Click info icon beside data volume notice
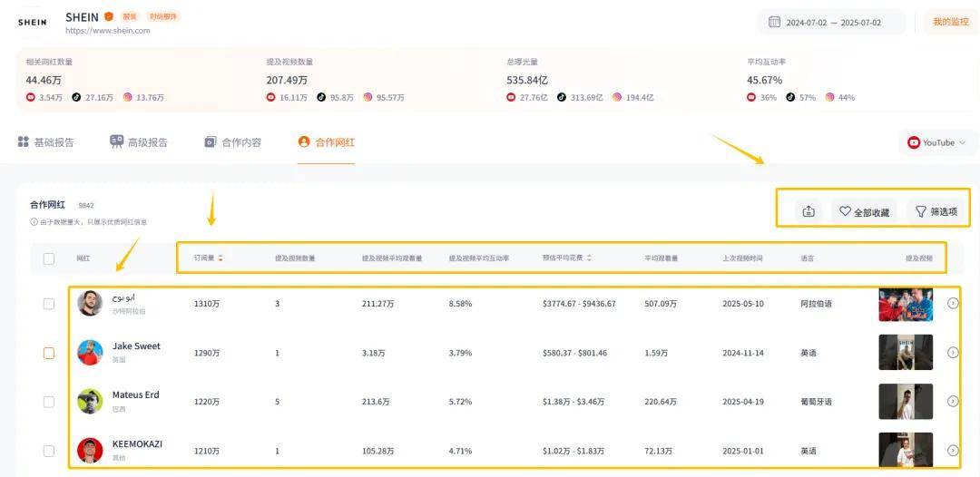The height and width of the screenshot is (477, 980). (x=34, y=222)
